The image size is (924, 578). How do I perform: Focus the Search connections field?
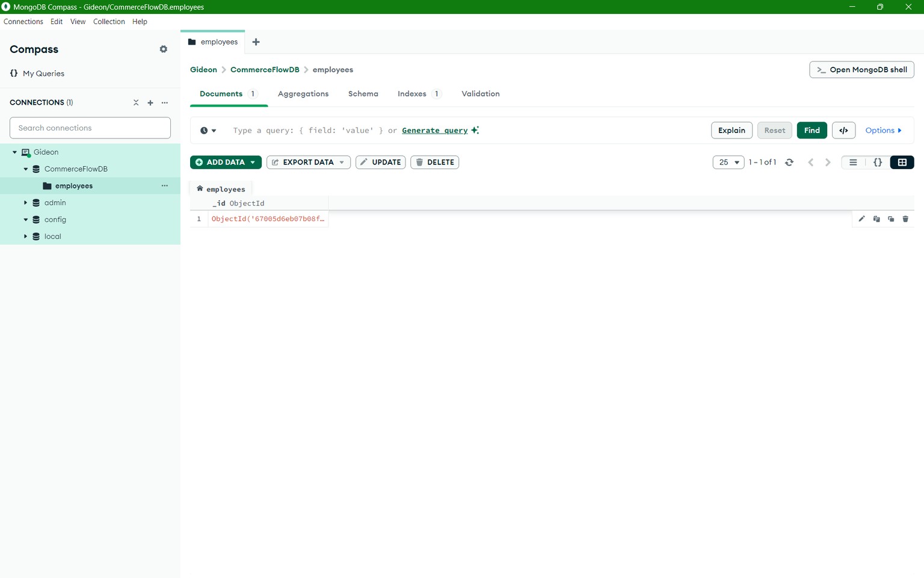[90, 128]
